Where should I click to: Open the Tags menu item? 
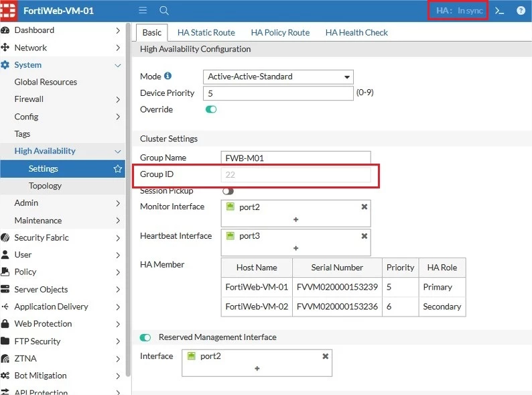tap(22, 134)
